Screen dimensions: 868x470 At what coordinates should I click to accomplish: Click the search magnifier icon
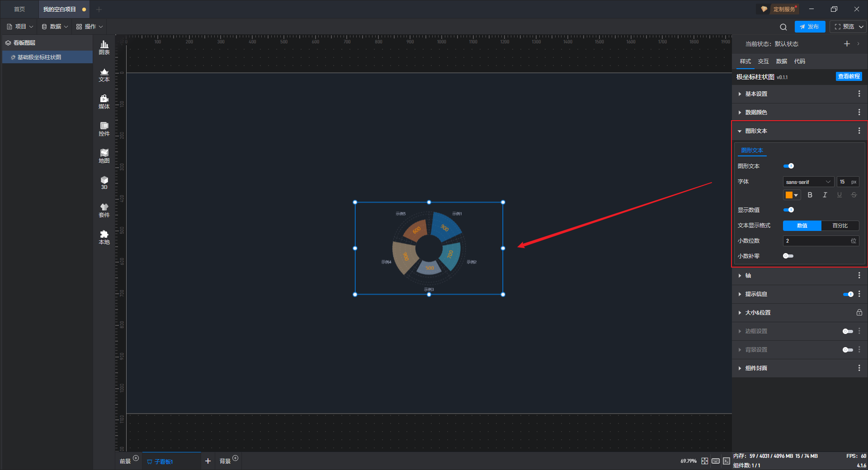click(x=783, y=27)
